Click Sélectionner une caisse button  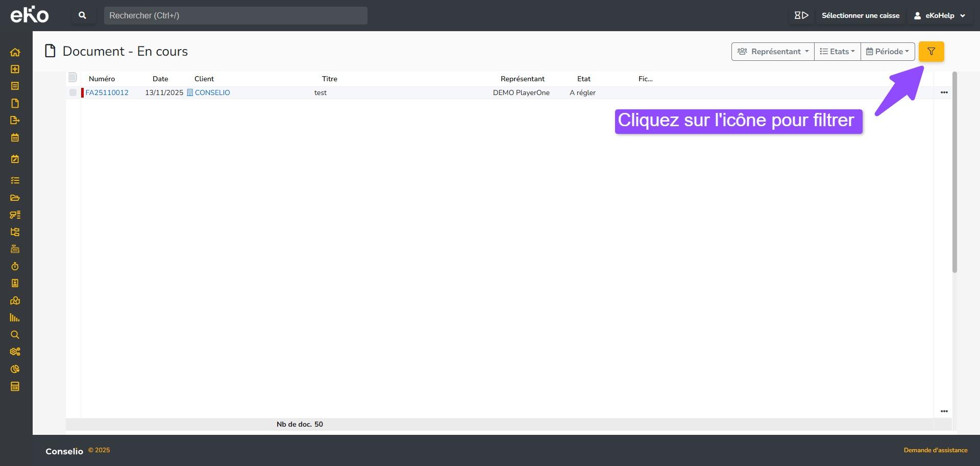coord(860,15)
